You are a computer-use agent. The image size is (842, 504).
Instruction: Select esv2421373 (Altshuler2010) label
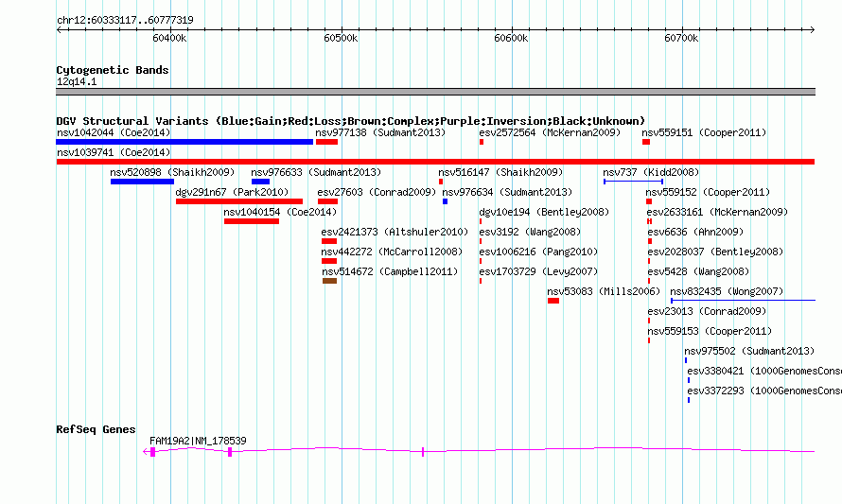(x=395, y=232)
